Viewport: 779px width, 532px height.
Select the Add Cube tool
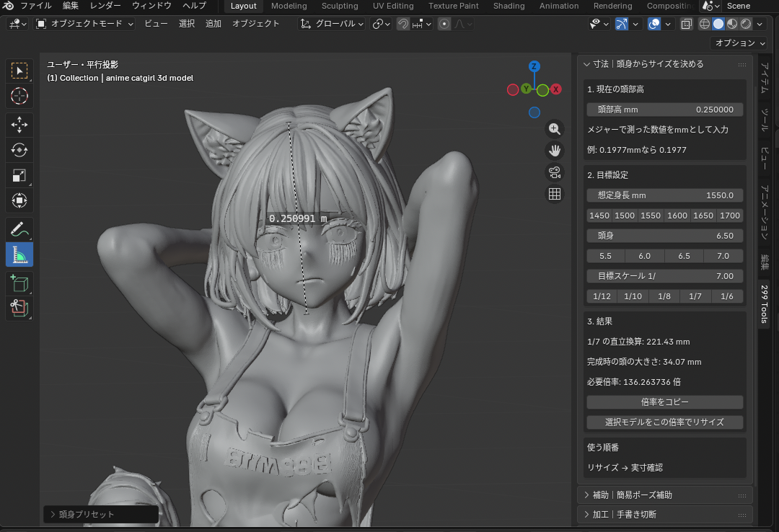19,283
